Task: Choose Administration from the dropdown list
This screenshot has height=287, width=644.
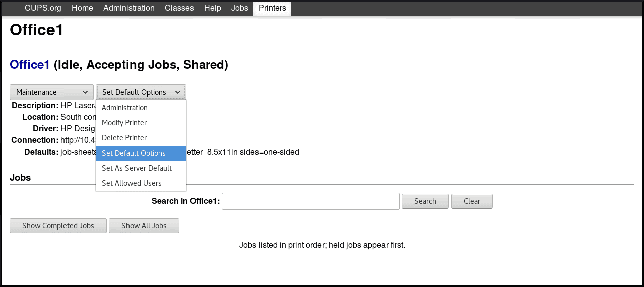Action: click(124, 108)
